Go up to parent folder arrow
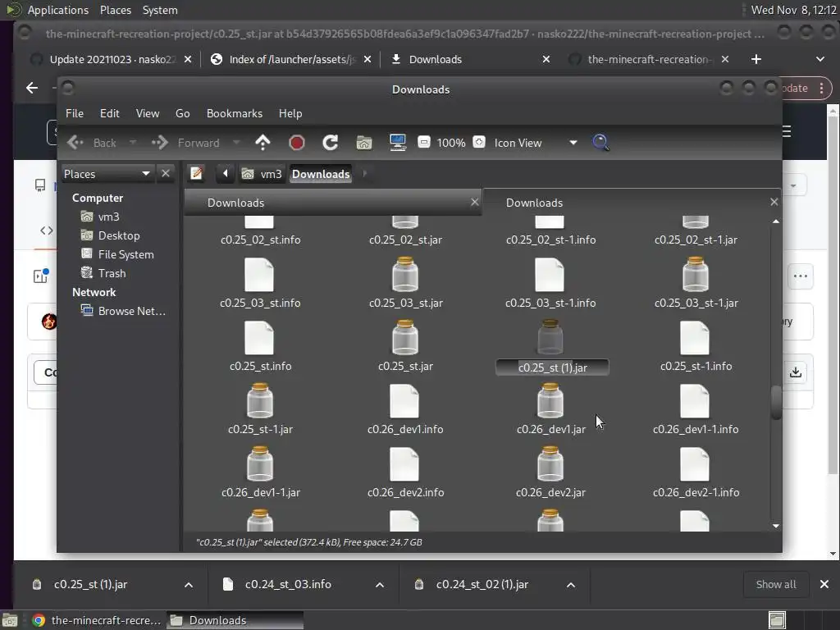The width and height of the screenshot is (840, 630). point(262,143)
